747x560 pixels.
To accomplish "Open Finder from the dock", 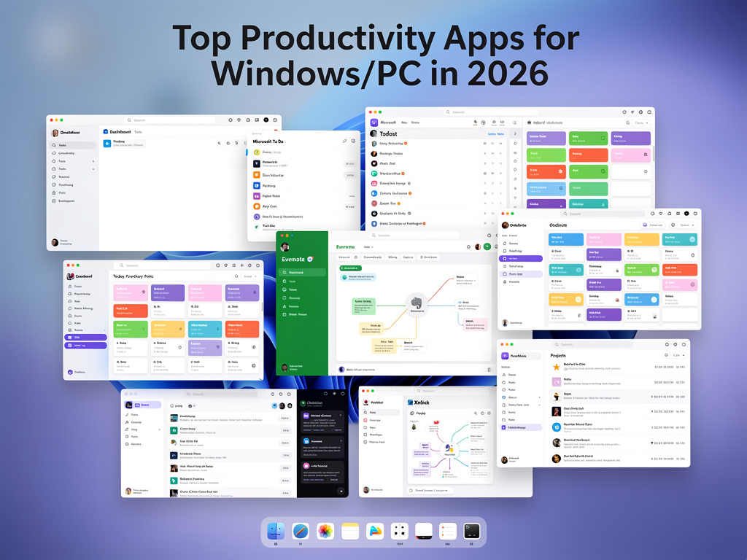I will click(x=276, y=532).
